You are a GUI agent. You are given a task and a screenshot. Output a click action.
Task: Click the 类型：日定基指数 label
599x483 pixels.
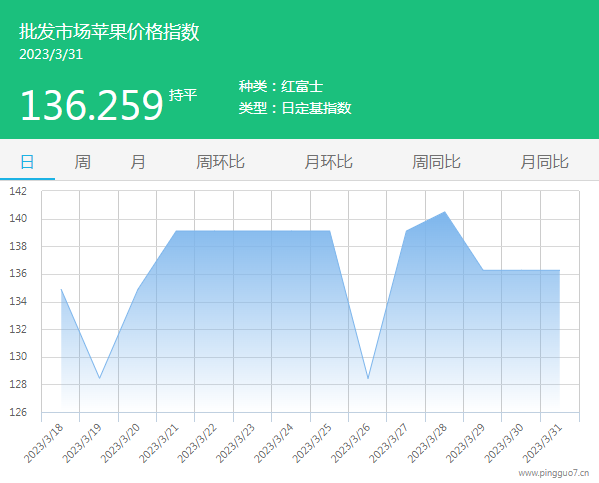pos(295,108)
